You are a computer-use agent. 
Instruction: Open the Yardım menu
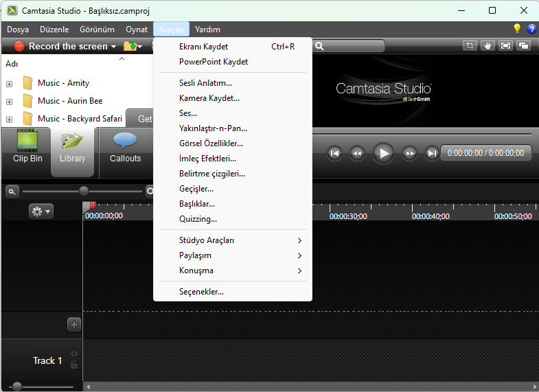coord(207,30)
